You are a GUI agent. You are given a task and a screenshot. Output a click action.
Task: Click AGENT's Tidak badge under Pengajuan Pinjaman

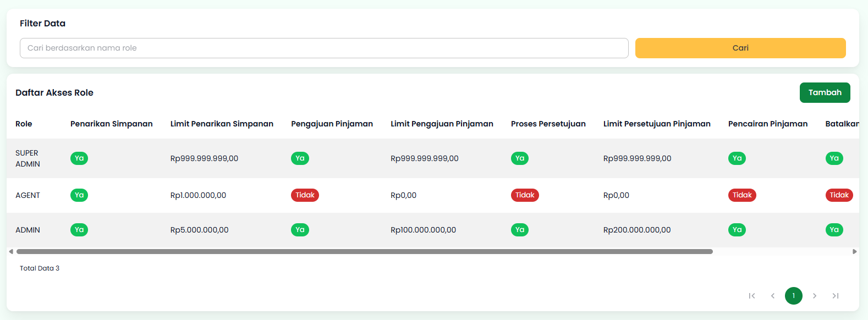point(305,195)
